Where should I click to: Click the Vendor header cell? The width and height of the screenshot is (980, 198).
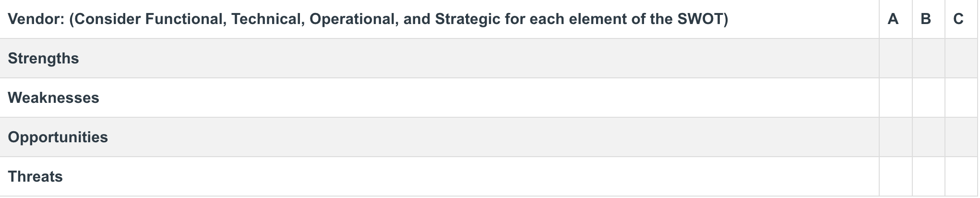439,19
